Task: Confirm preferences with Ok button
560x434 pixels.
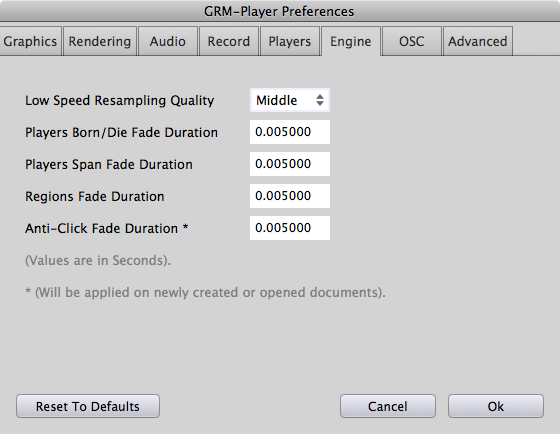Action: pos(496,406)
